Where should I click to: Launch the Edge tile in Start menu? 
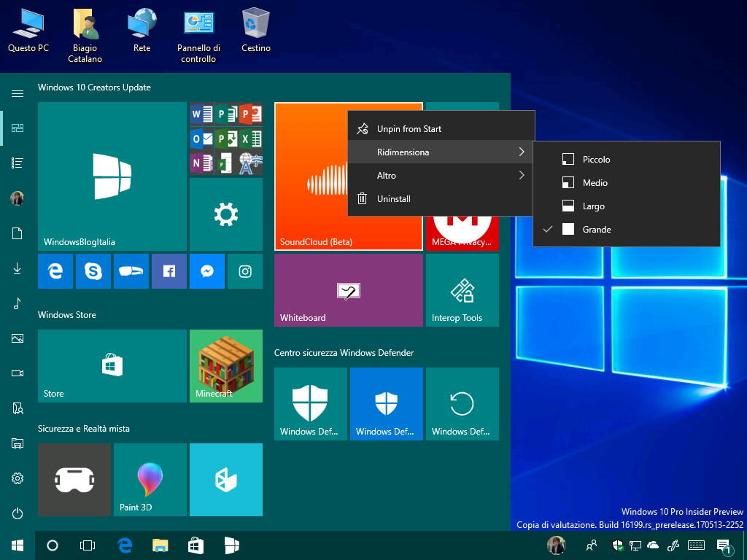(x=55, y=271)
